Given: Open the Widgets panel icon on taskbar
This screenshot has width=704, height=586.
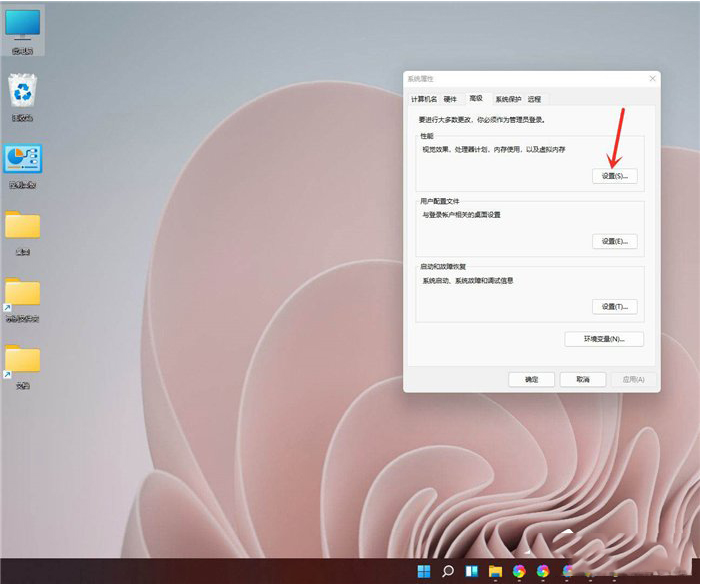Looking at the screenshot, I should point(471,571).
